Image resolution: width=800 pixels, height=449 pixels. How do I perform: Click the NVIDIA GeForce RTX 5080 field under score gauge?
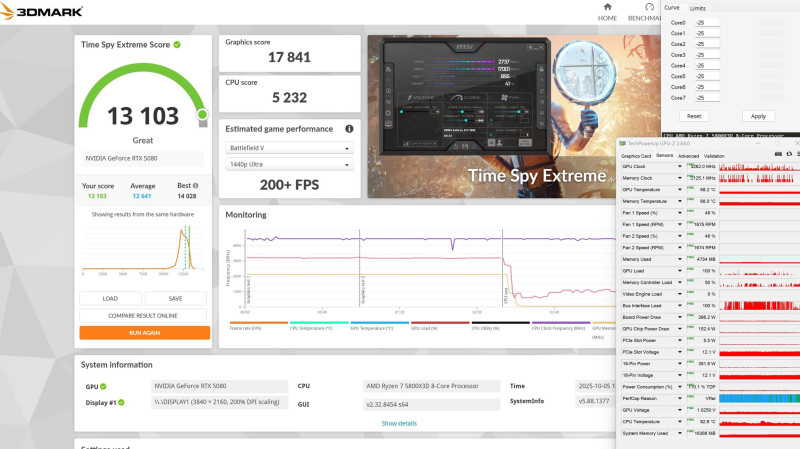tap(143, 158)
